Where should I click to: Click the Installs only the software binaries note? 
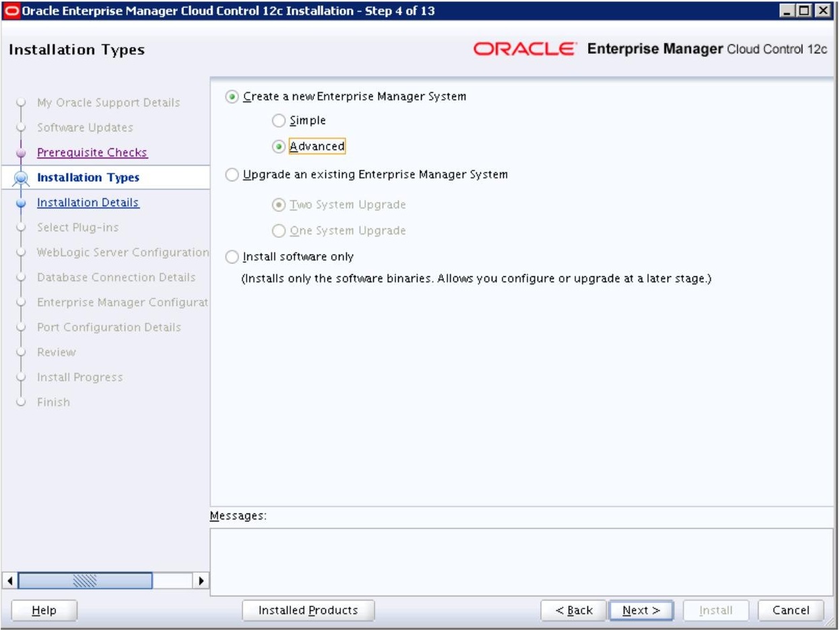coord(477,278)
